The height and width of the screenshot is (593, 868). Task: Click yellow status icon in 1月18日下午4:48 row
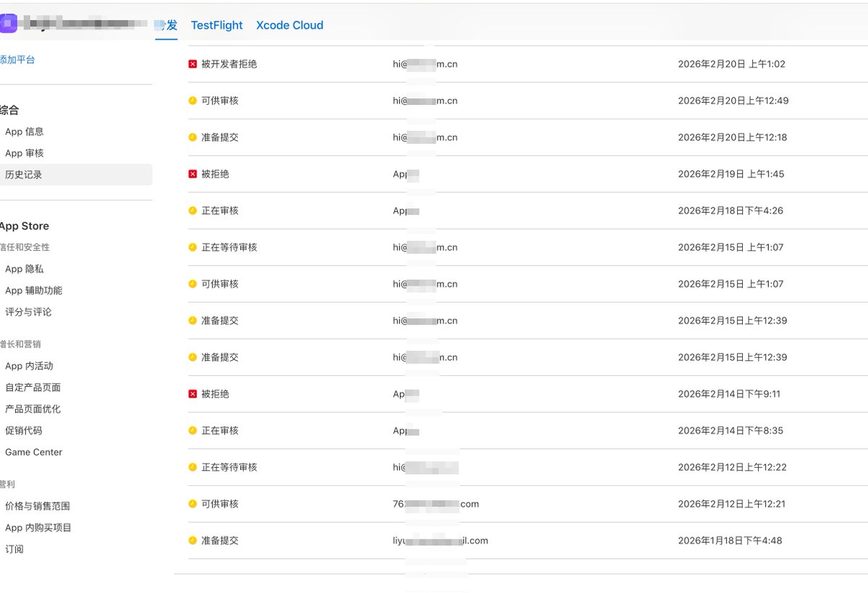pyautogui.click(x=192, y=540)
